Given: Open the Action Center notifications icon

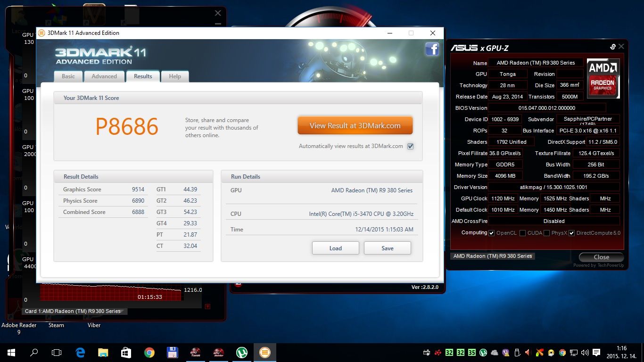Looking at the screenshot, I should pyautogui.click(x=596, y=353).
